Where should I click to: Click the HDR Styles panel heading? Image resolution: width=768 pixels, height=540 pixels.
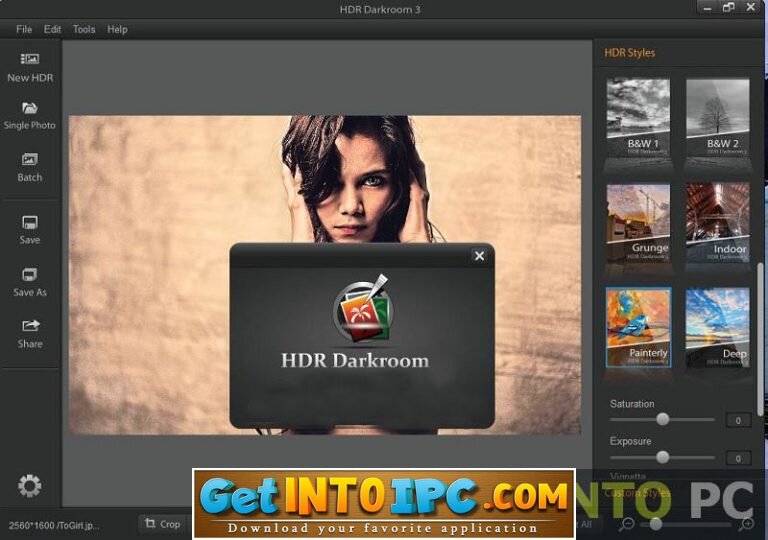point(629,53)
